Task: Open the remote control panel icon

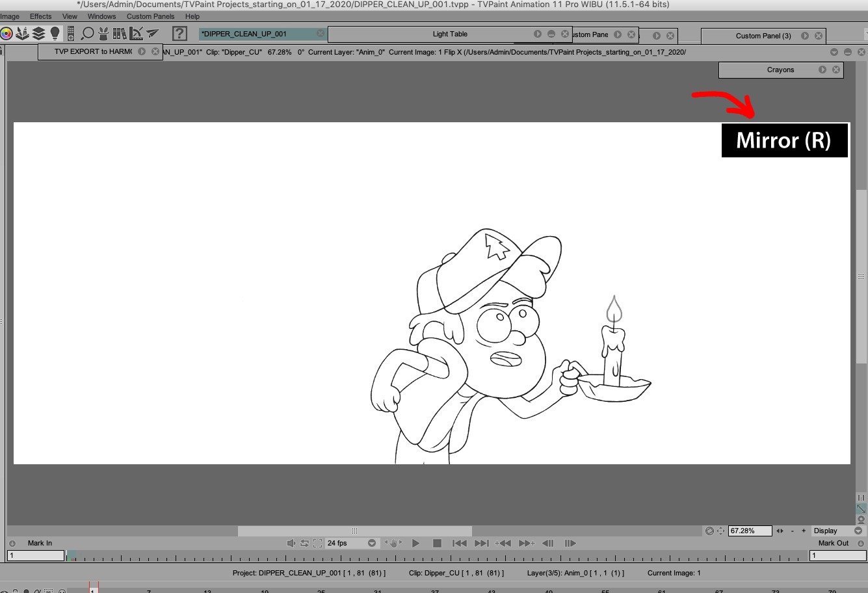Action: tap(70, 33)
